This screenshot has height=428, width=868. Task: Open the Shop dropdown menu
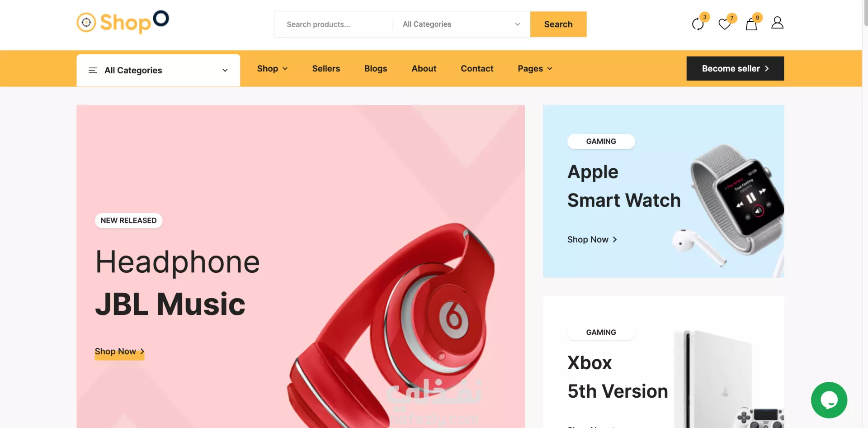click(x=272, y=68)
